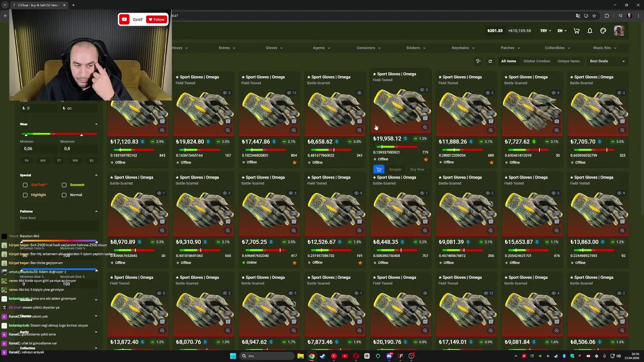The height and width of the screenshot is (362, 644).
Task: Open the notifications bell
Action: pos(590,31)
